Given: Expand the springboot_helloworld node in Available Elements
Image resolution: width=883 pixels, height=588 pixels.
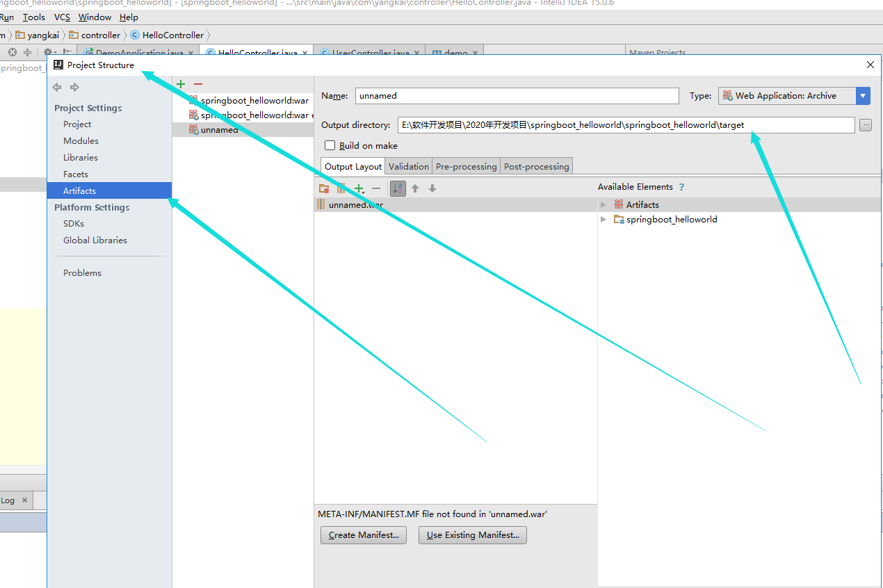Looking at the screenshot, I should [x=603, y=220].
